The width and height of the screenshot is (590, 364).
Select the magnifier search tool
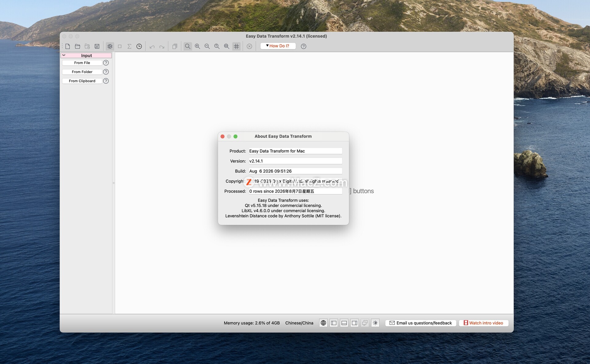pyautogui.click(x=188, y=46)
